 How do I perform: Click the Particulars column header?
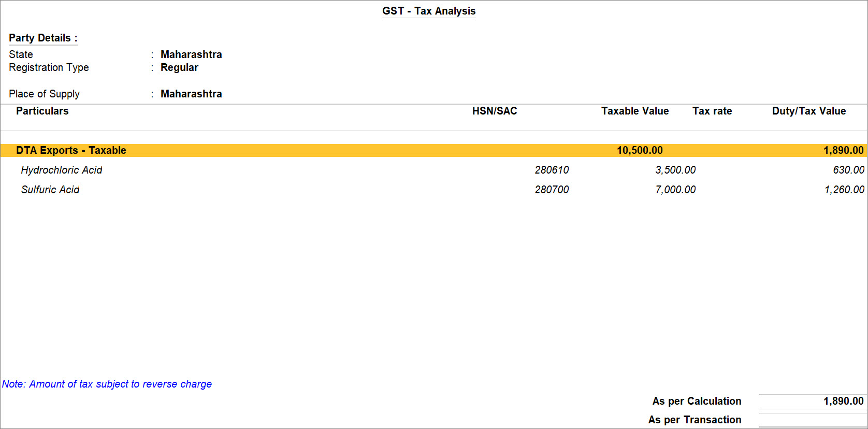click(42, 111)
